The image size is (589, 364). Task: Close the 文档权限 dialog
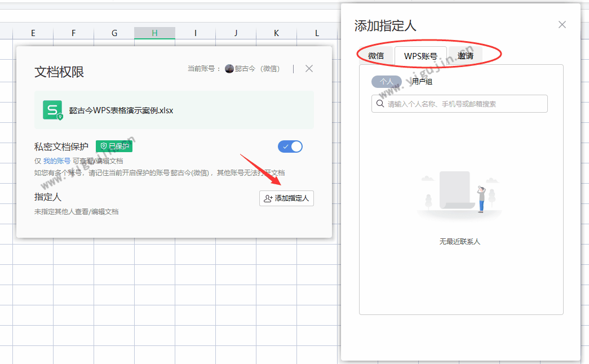[309, 68]
